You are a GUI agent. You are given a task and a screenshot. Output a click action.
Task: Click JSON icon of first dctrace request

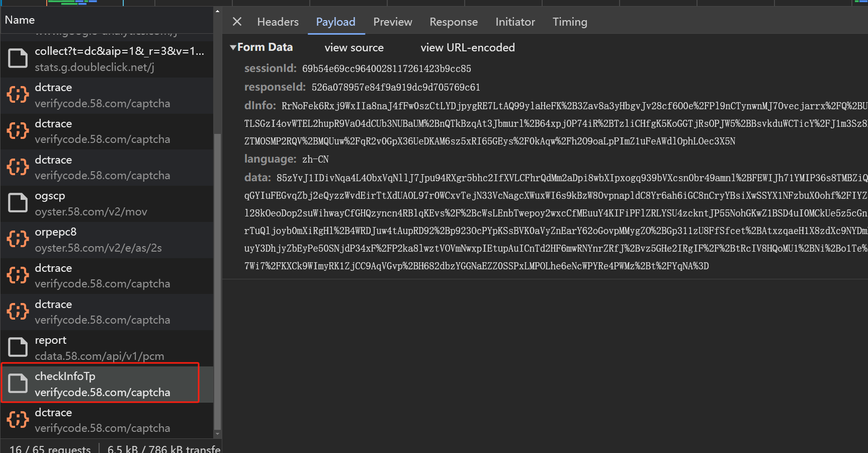18,95
